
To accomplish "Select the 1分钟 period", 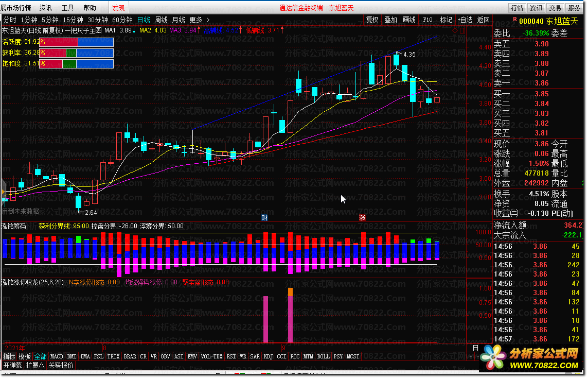I will point(29,20).
